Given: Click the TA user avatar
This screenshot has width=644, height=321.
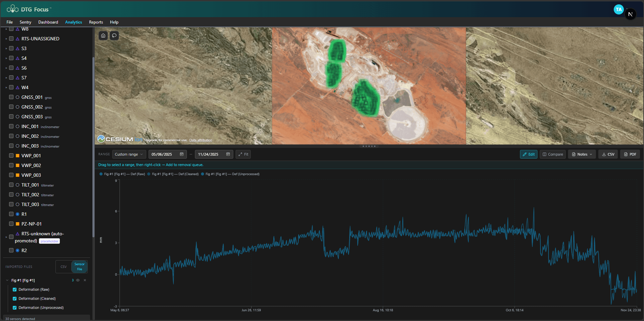Looking at the screenshot, I should click(x=618, y=9).
